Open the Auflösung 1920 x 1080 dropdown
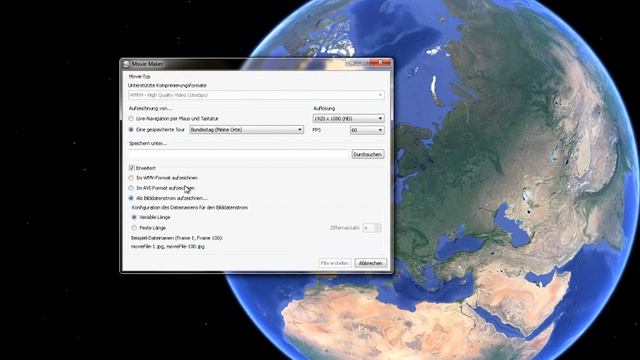The width and height of the screenshot is (640, 360). (x=349, y=118)
